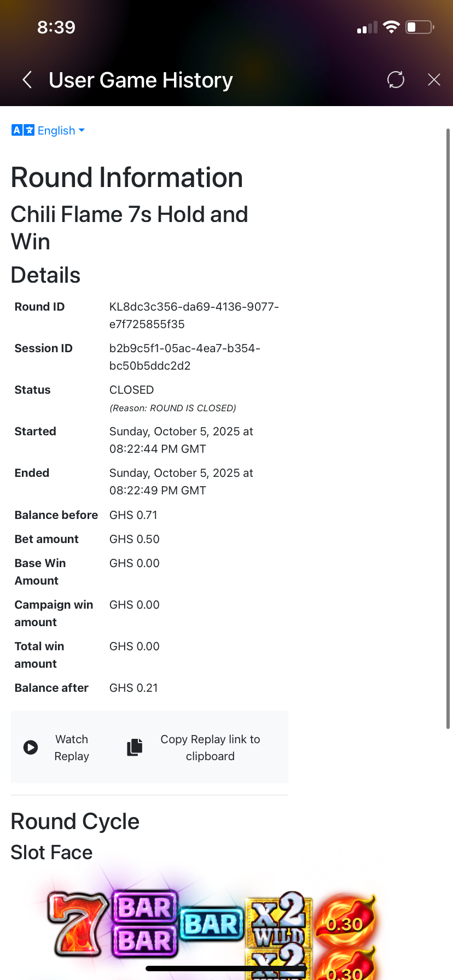Click the Watch Replay label
The width and height of the screenshot is (453, 980).
72,748
